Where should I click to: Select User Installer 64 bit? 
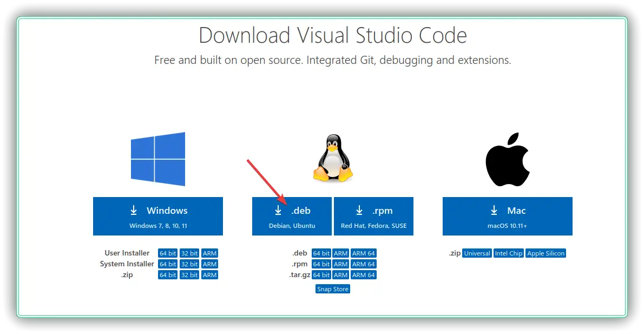pyautogui.click(x=168, y=253)
